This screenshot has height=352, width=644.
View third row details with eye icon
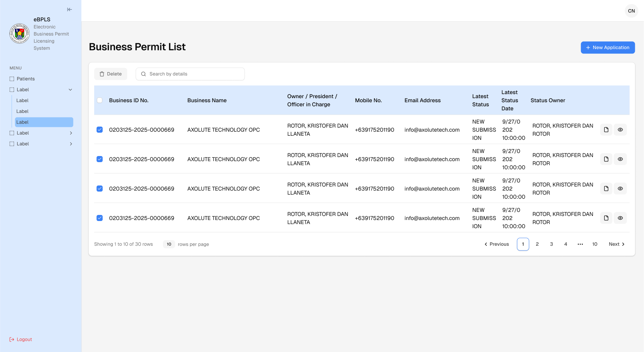click(620, 189)
